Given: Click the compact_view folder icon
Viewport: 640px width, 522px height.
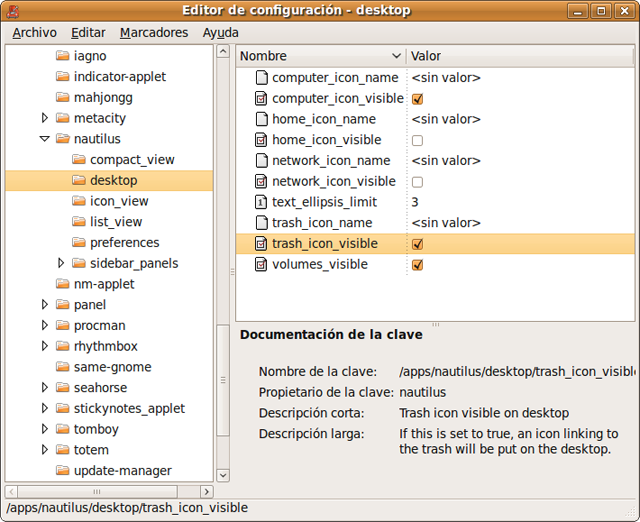Looking at the screenshot, I should coord(79,160).
